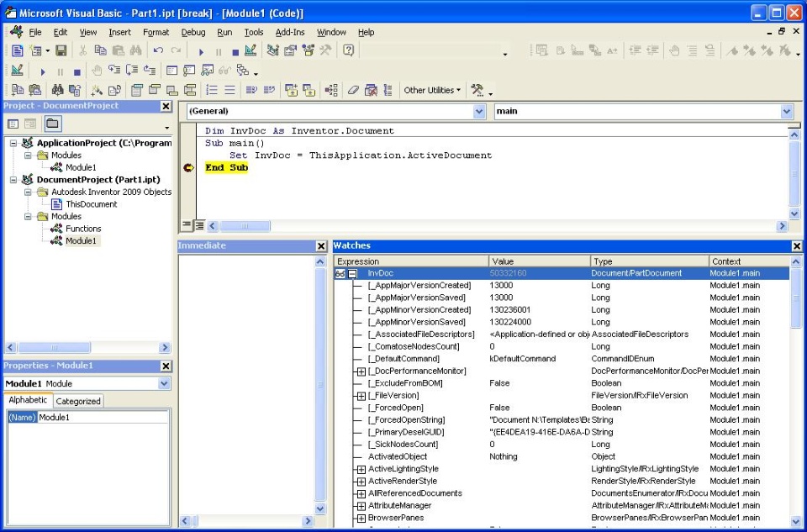
Task: Open the Tools menu
Action: coord(254,32)
